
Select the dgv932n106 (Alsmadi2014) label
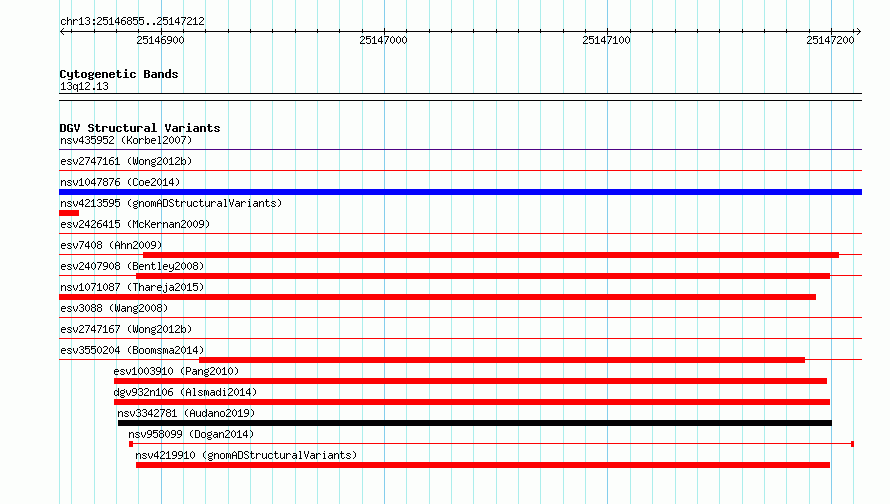pos(185,392)
